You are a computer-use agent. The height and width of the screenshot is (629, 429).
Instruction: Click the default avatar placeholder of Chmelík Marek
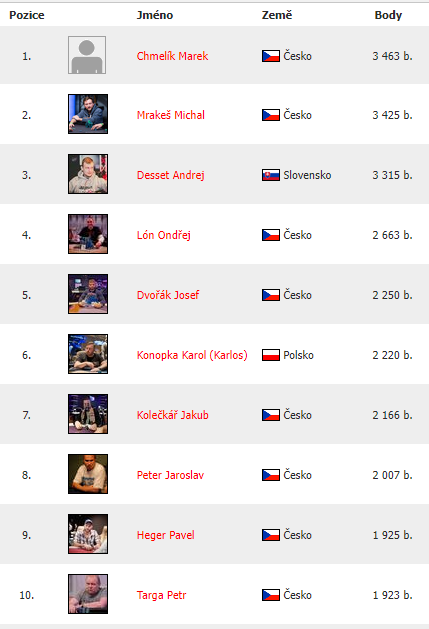87,55
